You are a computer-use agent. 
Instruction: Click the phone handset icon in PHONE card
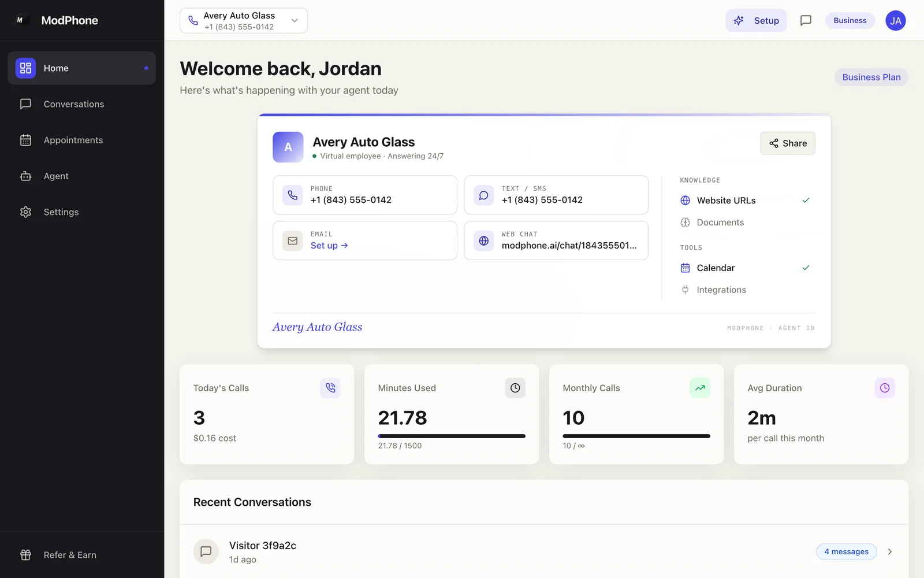click(x=293, y=195)
